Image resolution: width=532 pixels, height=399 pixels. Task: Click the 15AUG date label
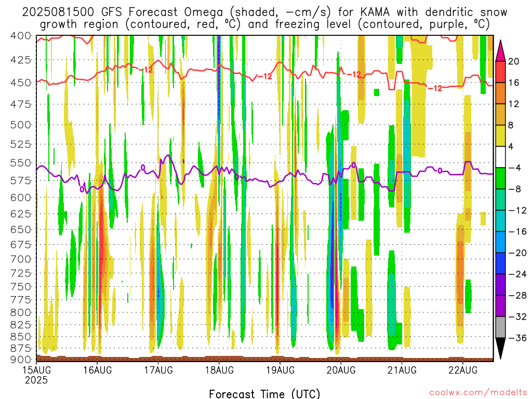(37, 370)
